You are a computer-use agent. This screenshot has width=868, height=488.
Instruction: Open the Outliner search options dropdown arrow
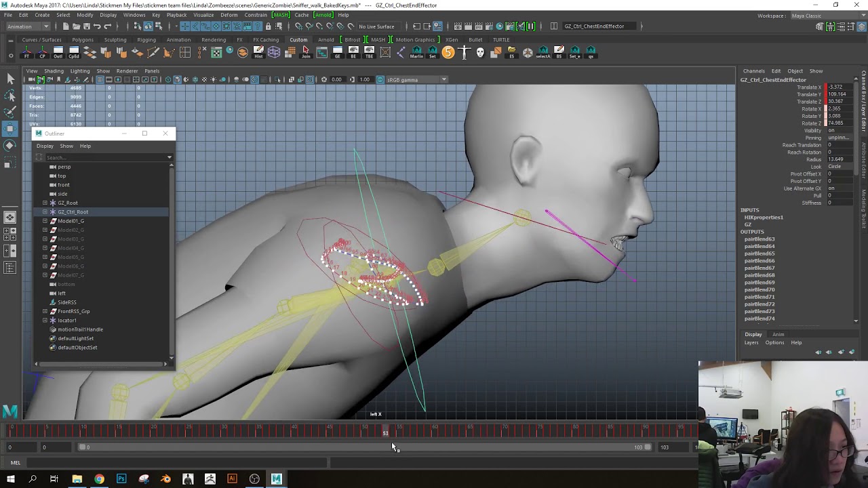170,157
